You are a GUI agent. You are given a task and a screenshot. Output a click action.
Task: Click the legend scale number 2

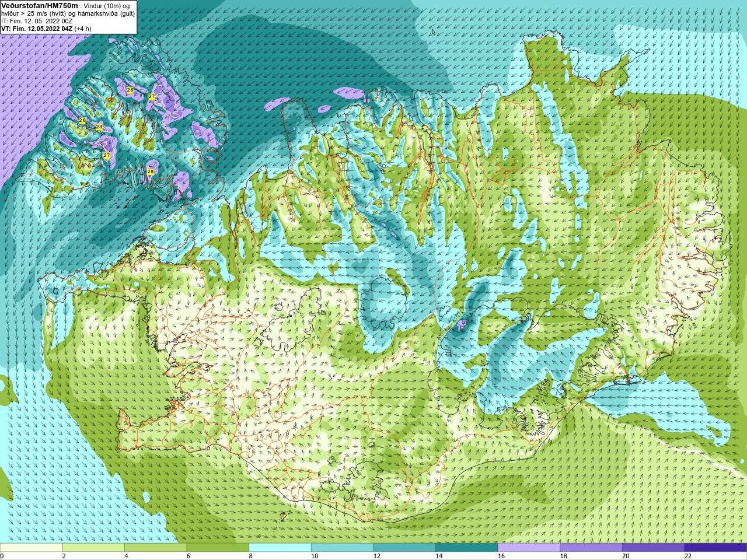tap(64, 556)
